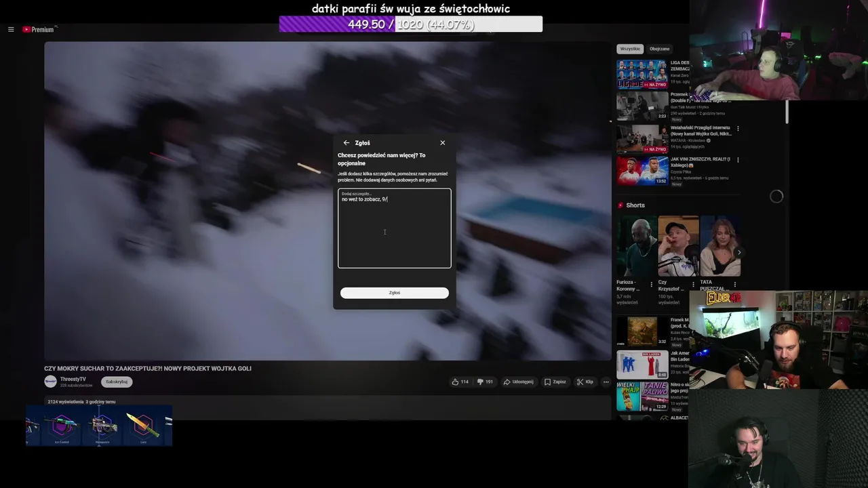The height and width of the screenshot is (488, 868).
Task: Subscribe with the Subskrybuj button
Action: [x=117, y=382]
